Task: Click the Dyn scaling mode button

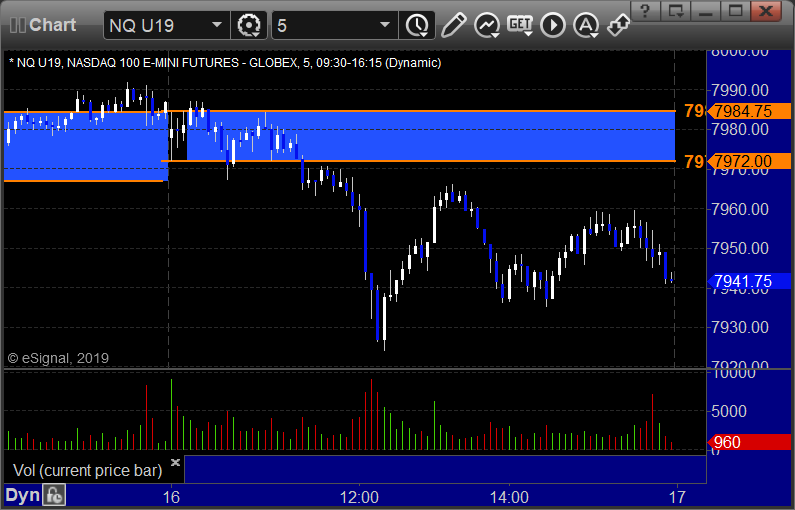Action: click(x=22, y=495)
